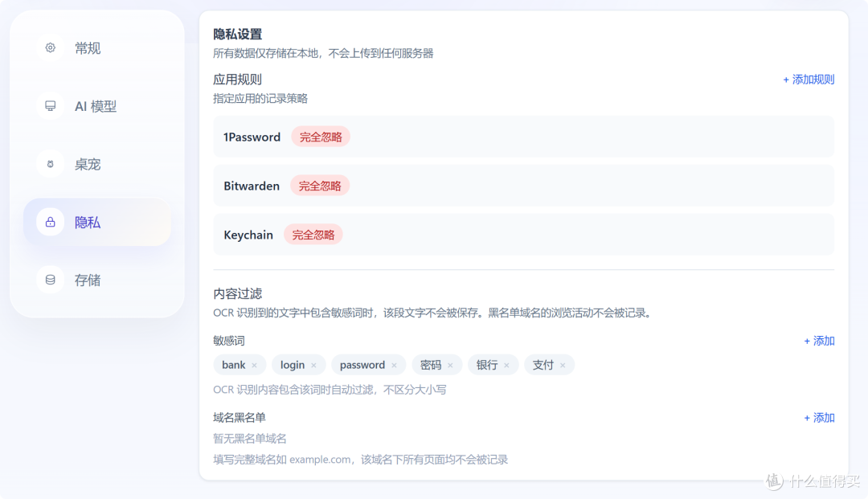The height and width of the screenshot is (499, 868).
Task: Click the monitor icon beside AI 模型
Action: [x=51, y=105]
